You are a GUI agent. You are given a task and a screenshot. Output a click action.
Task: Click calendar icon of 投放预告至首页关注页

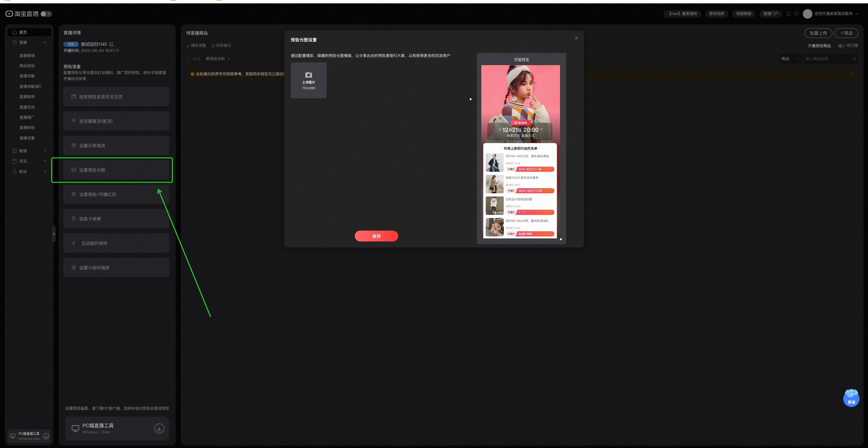pyautogui.click(x=74, y=97)
